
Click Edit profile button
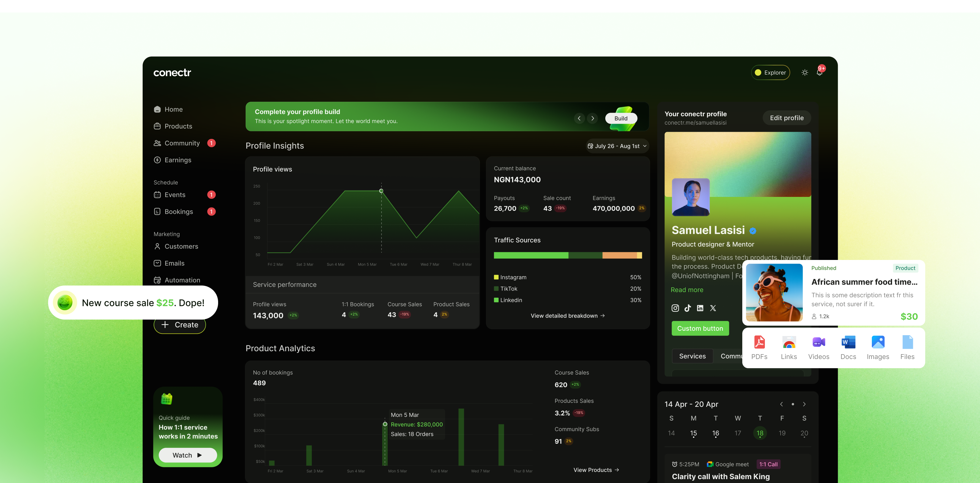[787, 118]
